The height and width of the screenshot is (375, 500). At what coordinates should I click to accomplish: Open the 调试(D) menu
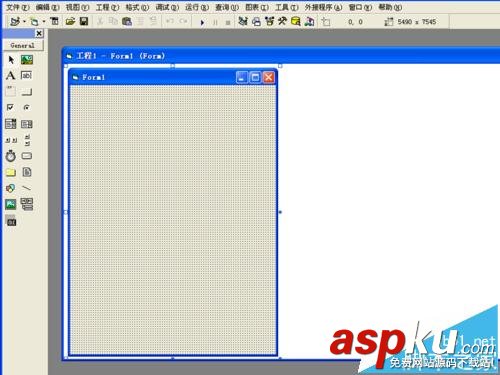pyautogui.click(x=167, y=7)
